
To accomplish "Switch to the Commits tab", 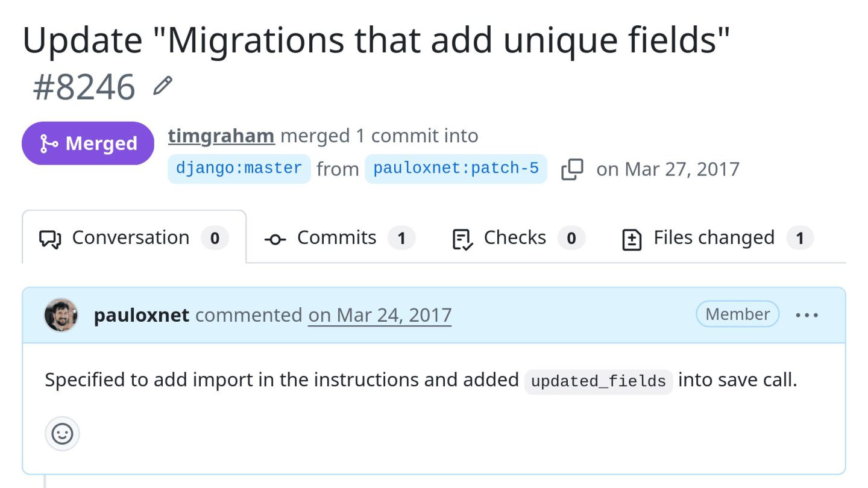I will [339, 238].
